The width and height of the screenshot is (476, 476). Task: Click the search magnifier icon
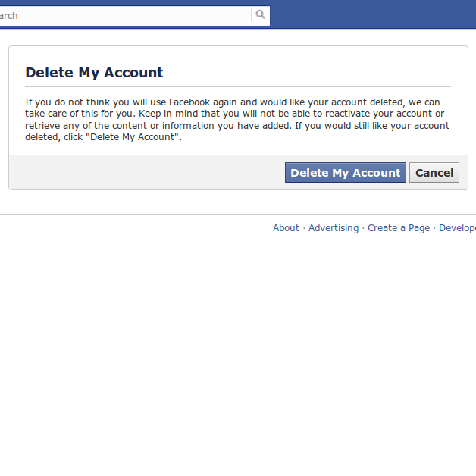pyautogui.click(x=260, y=14)
